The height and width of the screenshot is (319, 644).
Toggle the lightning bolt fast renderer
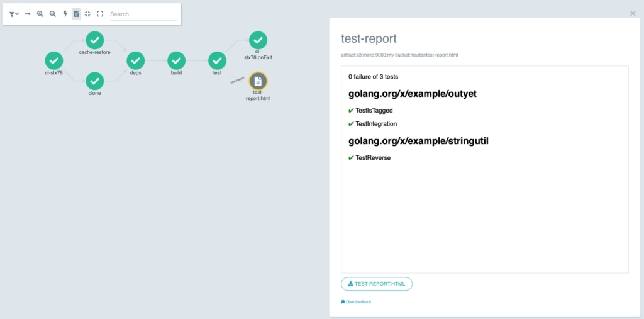click(65, 14)
